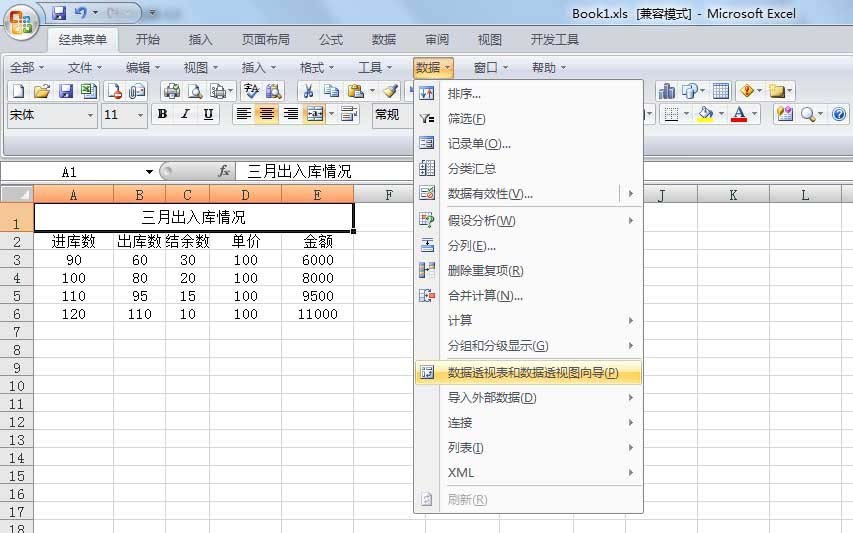Switch to the 开始 ribbon tab
Viewport: 853px width, 533px height.
(148, 39)
